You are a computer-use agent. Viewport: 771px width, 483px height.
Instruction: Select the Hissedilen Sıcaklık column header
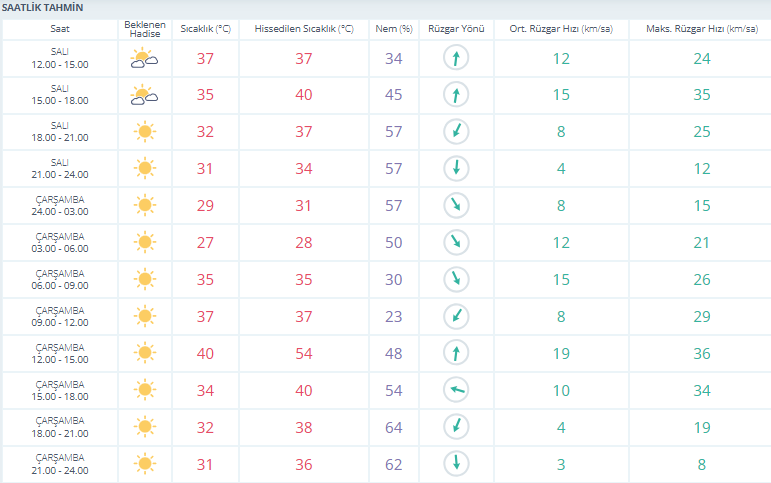click(x=304, y=29)
